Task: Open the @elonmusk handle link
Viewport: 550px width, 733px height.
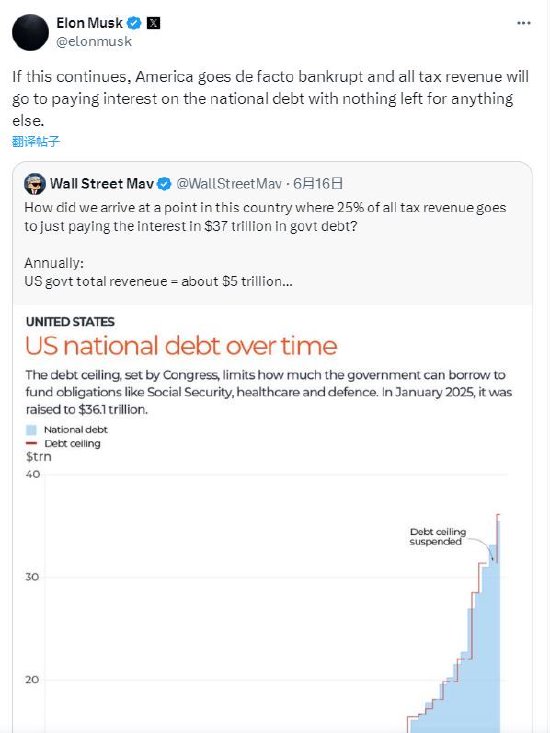Action: (94, 42)
